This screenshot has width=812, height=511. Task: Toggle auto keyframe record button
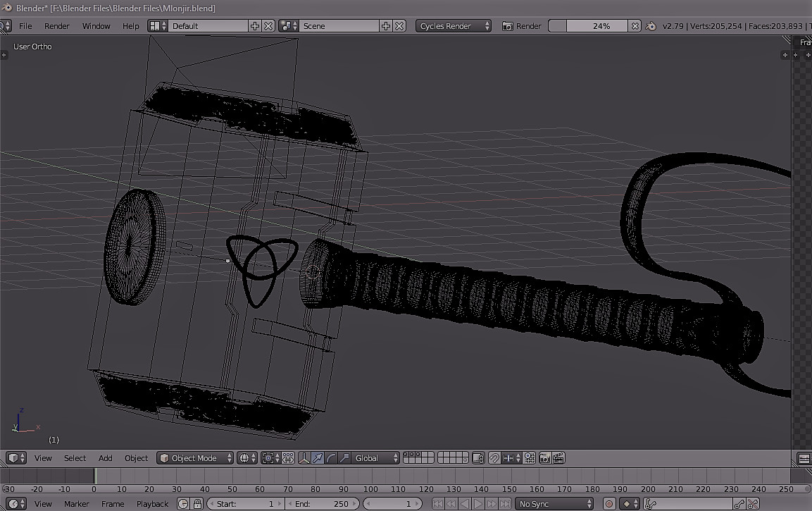click(x=609, y=504)
